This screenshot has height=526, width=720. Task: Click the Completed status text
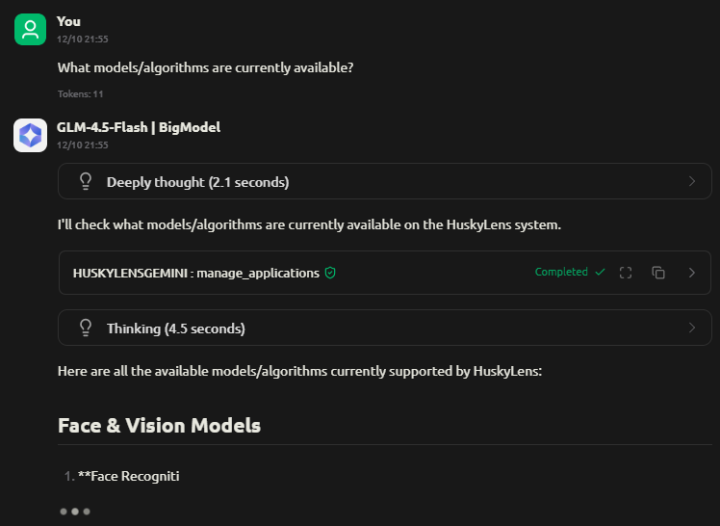tap(561, 272)
